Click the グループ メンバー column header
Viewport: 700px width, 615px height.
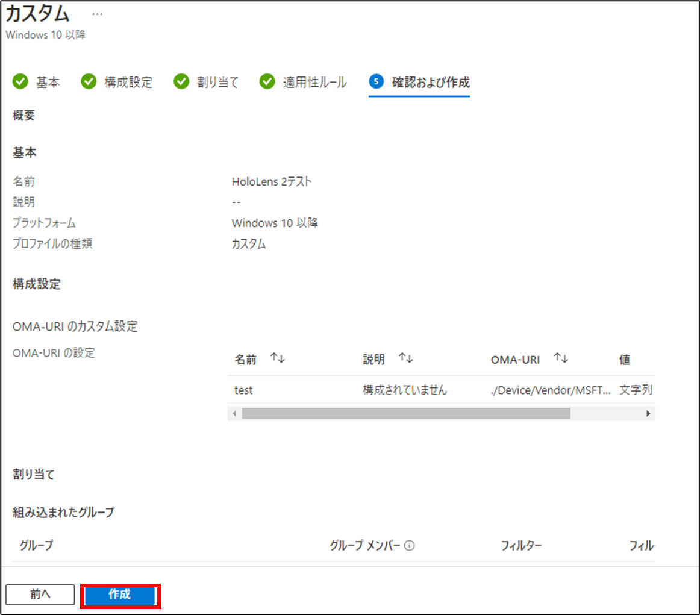coord(364,545)
